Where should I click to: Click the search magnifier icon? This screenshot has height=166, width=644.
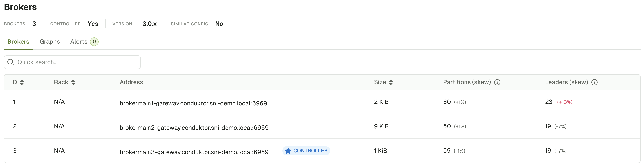point(11,62)
